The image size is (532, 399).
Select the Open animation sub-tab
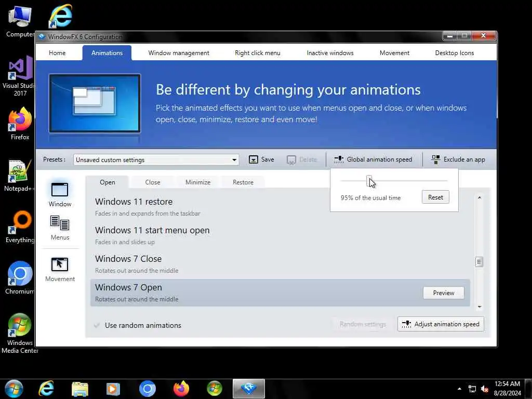107,182
